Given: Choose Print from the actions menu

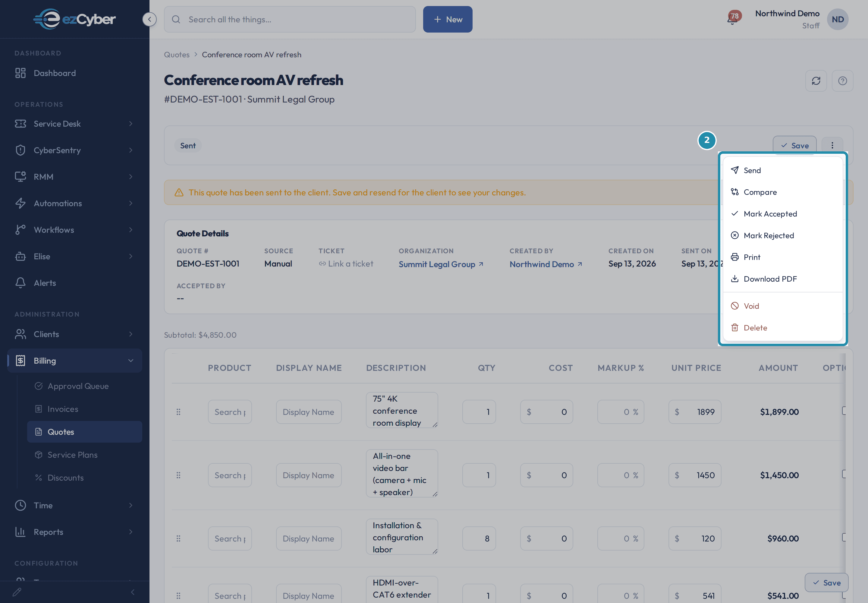Looking at the screenshot, I should click(x=783, y=257).
